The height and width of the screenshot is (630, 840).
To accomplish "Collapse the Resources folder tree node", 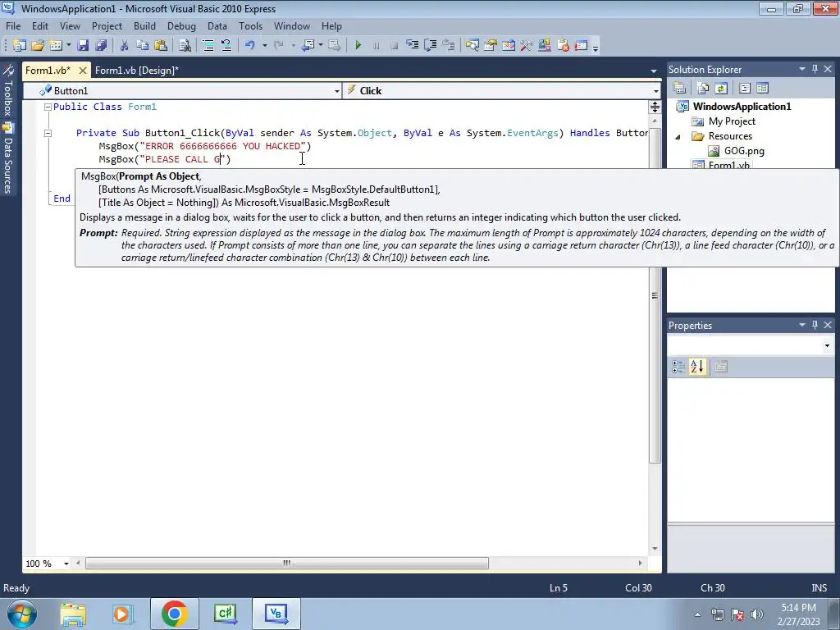I will click(x=678, y=137).
